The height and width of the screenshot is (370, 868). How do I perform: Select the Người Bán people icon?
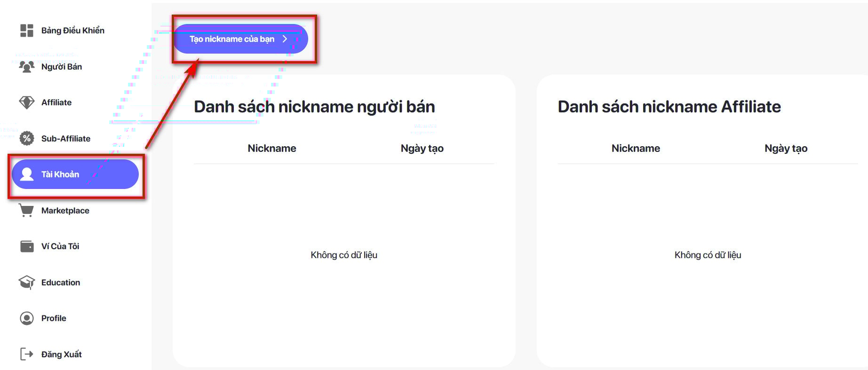click(x=26, y=66)
